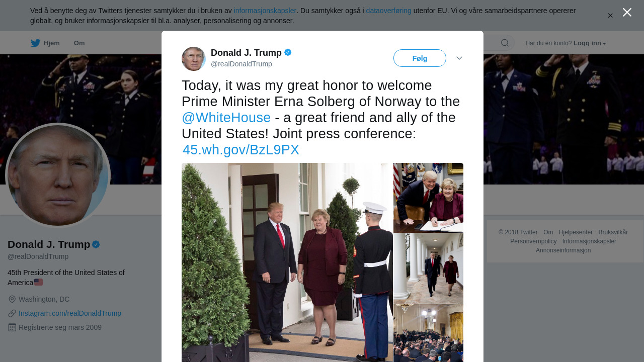Open the large photo with Marine guard
The height and width of the screenshot is (362, 644).
[287, 262]
